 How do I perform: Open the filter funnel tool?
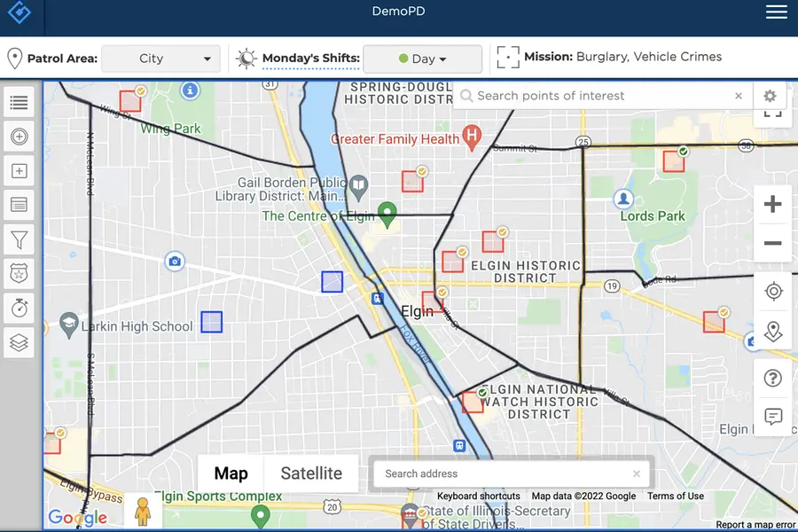19,239
